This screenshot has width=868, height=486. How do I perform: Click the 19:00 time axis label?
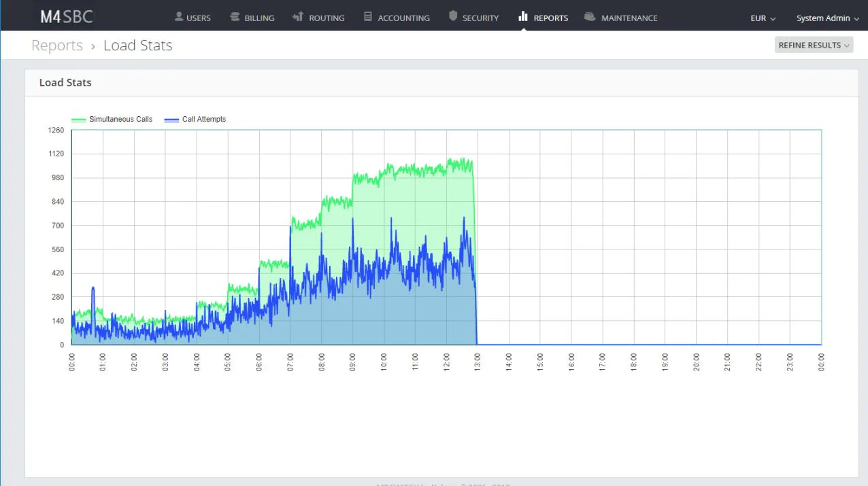(665, 364)
